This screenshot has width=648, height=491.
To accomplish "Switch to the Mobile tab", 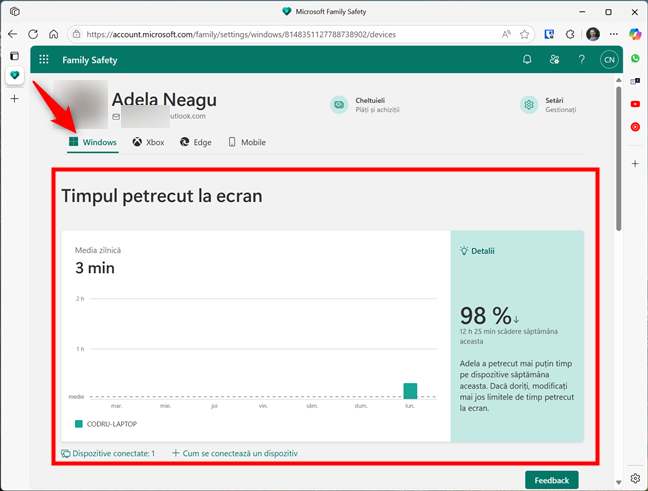I will pos(247,142).
